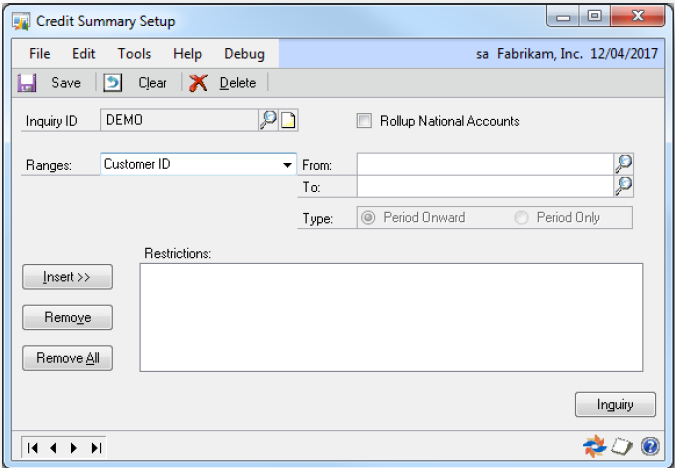The height and width of the screenshot is (468, 675).
Task: Open the From field lookup magnifier
Action: coord(624,164)
